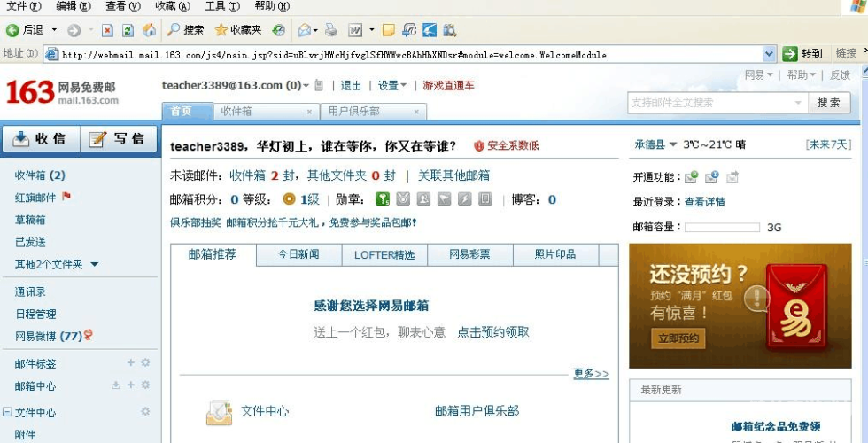868x443 pixels.
Task: Click the gray medal ribbon badge icon
Action: (x=403, y=198)
